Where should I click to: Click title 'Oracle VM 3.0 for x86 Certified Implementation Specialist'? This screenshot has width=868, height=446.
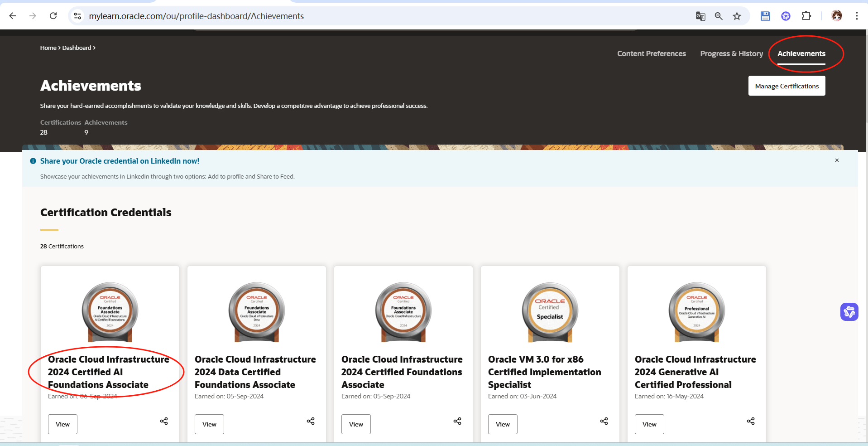(x=545, y=372)
